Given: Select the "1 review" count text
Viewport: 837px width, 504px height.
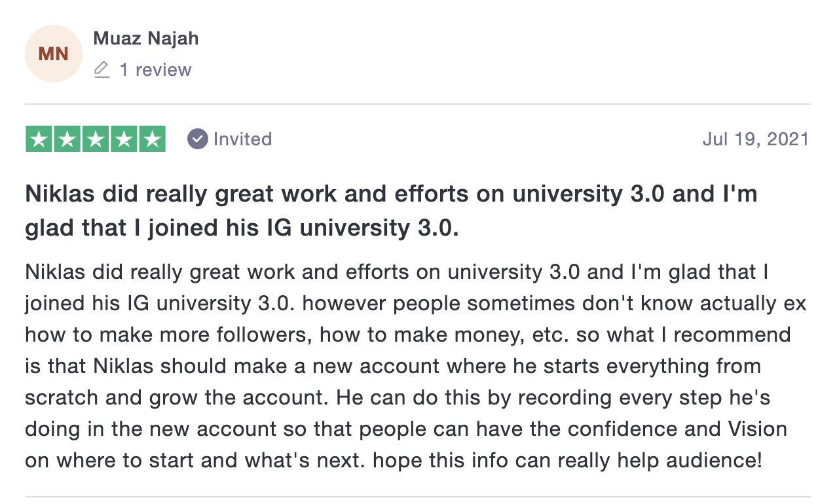Looking at the screenshot, I should click(x=155, y=70).
